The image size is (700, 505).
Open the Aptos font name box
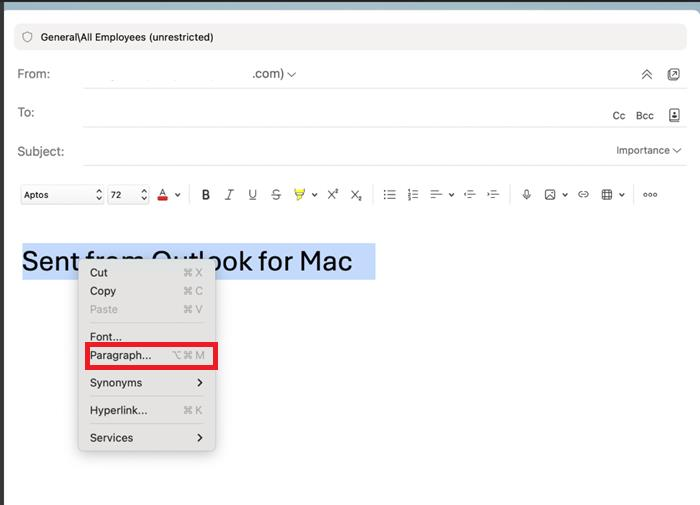(x=62, y=195)
